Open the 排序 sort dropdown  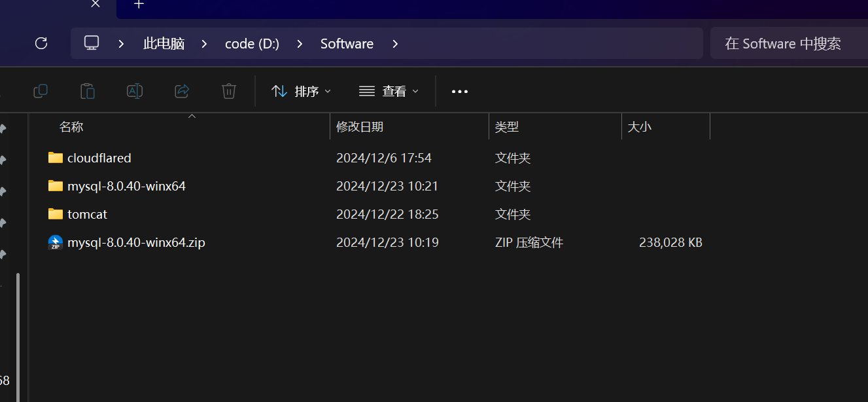click(x=301, y=92)
